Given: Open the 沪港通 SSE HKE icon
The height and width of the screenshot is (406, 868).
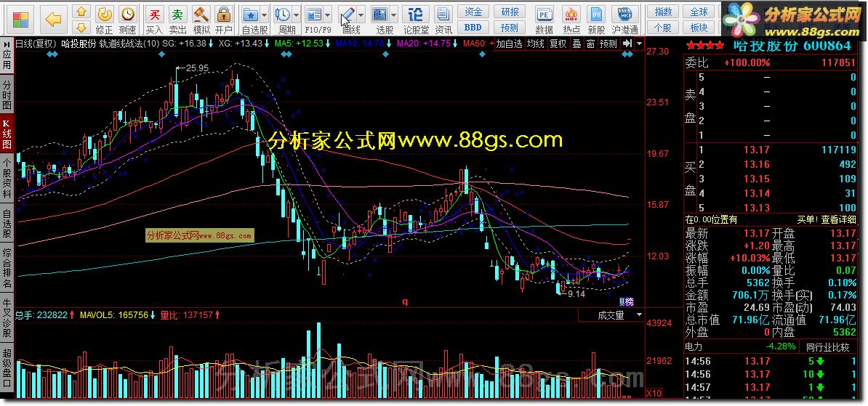Looking at the screenshot, I should coord(625,20).
